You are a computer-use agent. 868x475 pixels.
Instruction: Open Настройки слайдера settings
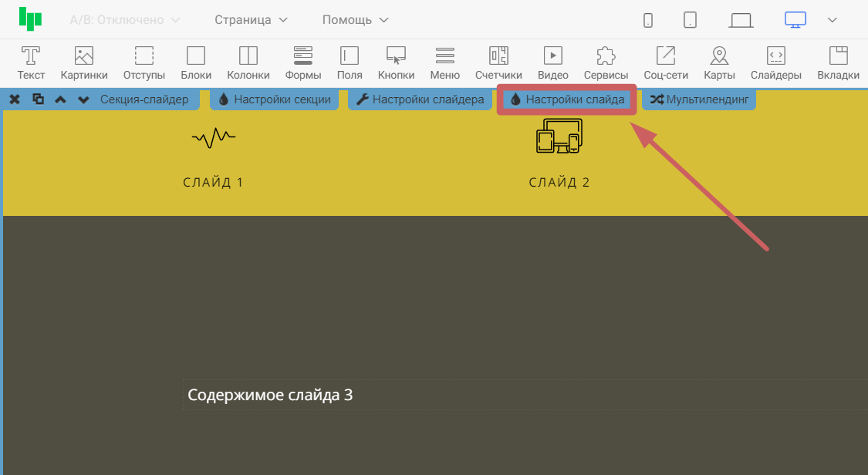coord(420,99)
